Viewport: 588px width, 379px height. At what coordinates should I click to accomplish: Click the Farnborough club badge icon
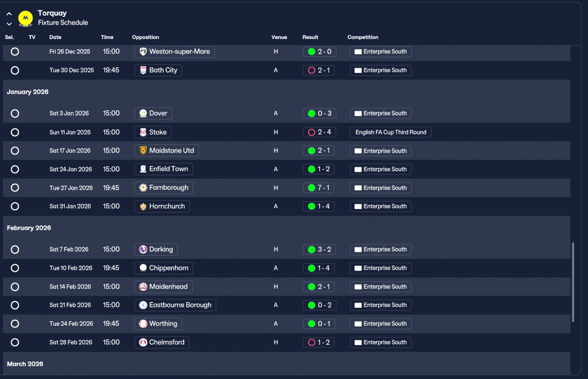point(143,187)
